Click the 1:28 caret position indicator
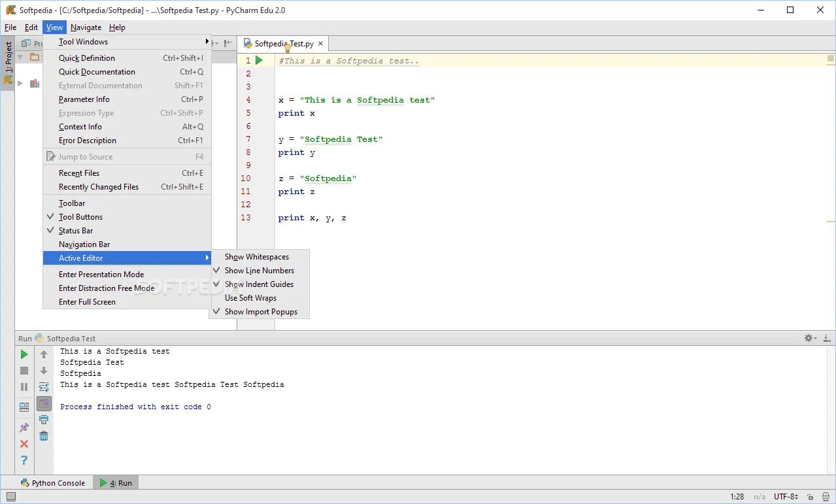Screen dimensions: 836x504 coord(737,497)
